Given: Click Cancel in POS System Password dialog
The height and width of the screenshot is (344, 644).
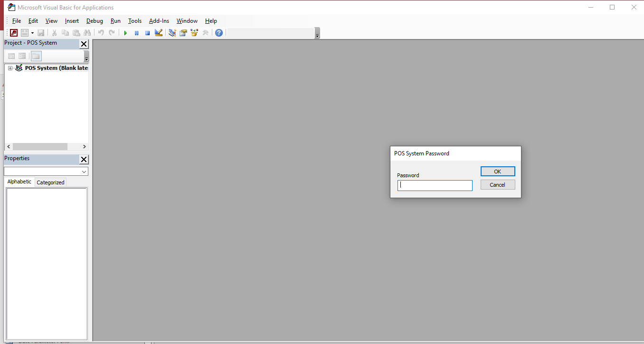Looking at the screenshot, I should (498, 185).
